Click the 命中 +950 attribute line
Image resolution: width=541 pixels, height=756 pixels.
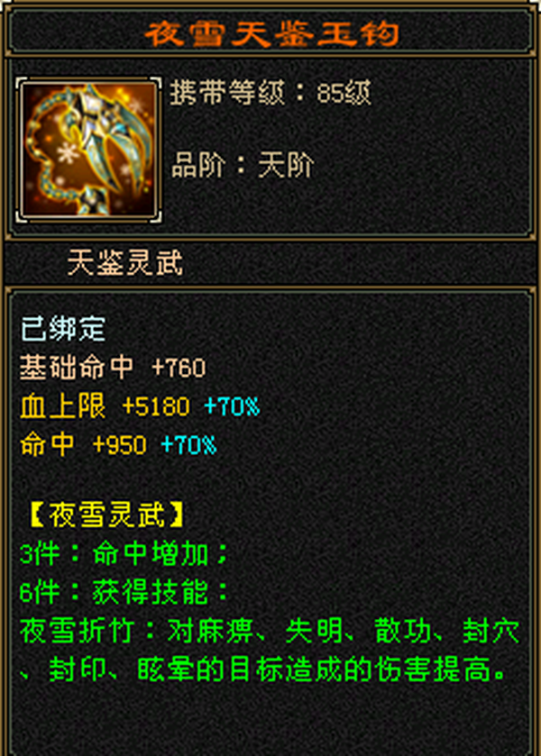pos(83,444)
